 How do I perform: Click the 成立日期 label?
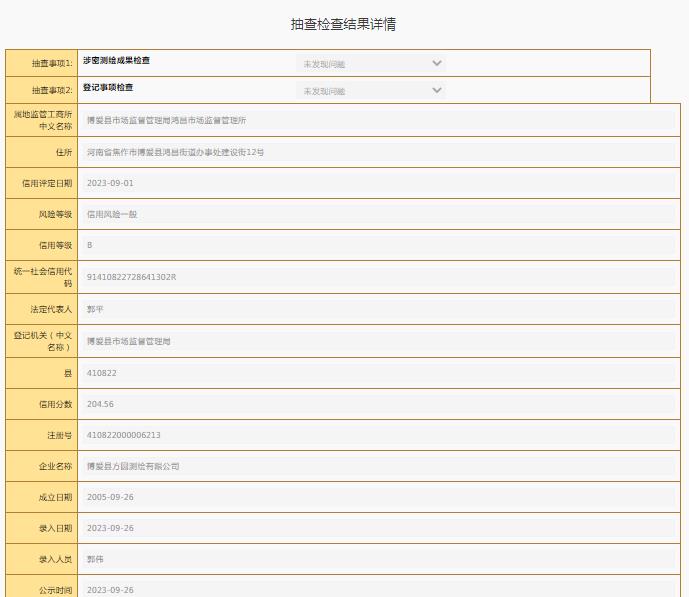[55, 497]
